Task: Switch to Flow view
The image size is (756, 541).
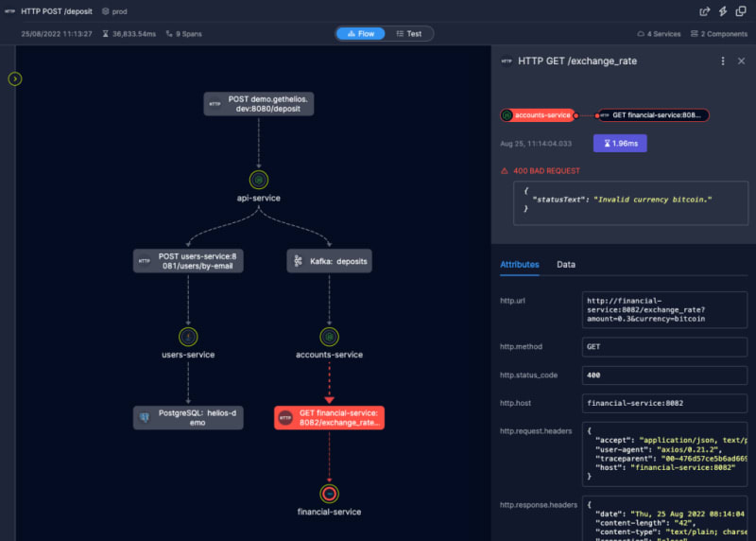Action: pos(359,33)
